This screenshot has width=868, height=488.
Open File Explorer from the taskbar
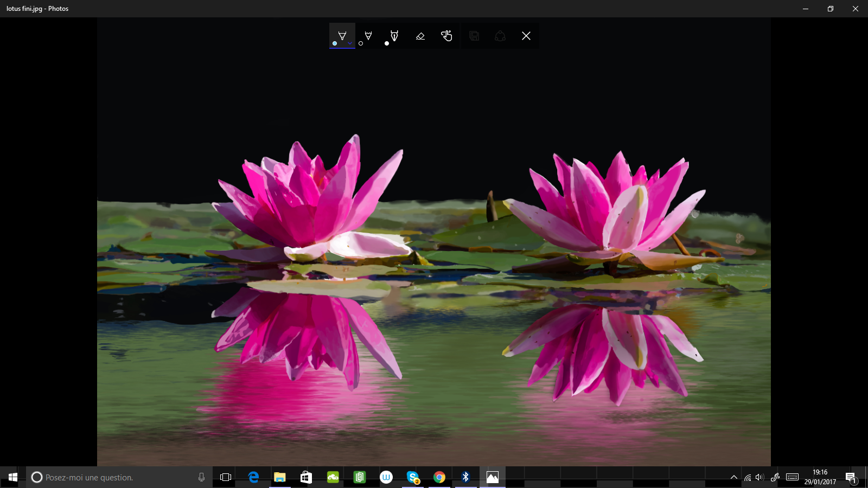point(280,477)
